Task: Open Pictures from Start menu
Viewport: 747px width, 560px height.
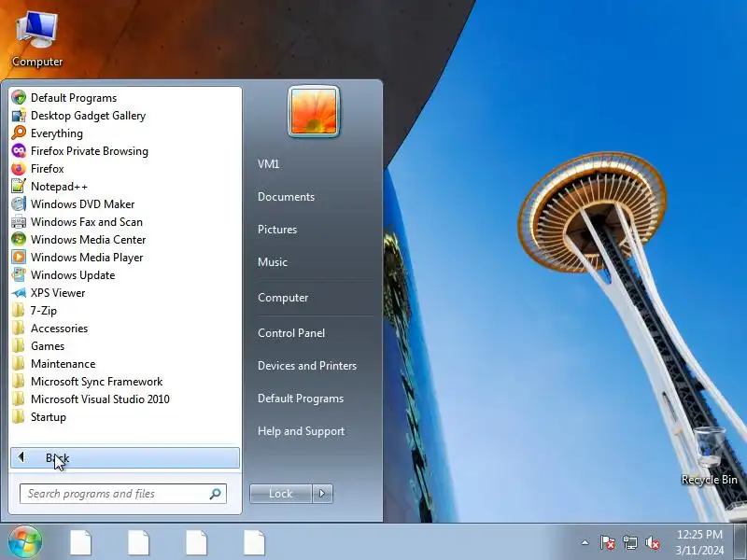Action: click(277, 229)
